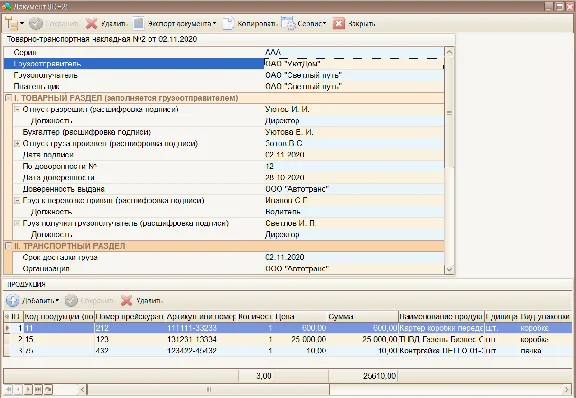Sort by the Наименование продукции column header
The width and height of the screenshot is (576, 398).
tap(441, 316)
